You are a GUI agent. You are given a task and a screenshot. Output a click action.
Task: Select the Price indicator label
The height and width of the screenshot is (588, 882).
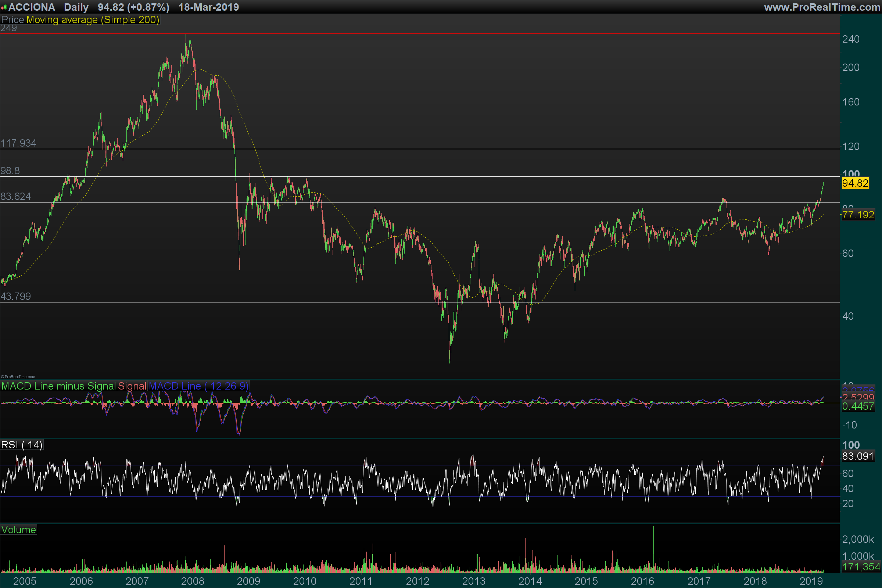[12, 20]
